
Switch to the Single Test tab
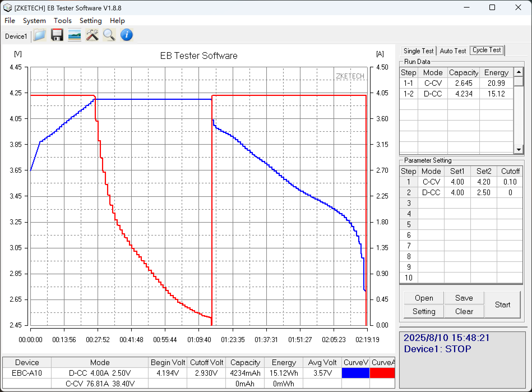pos(418,51)
